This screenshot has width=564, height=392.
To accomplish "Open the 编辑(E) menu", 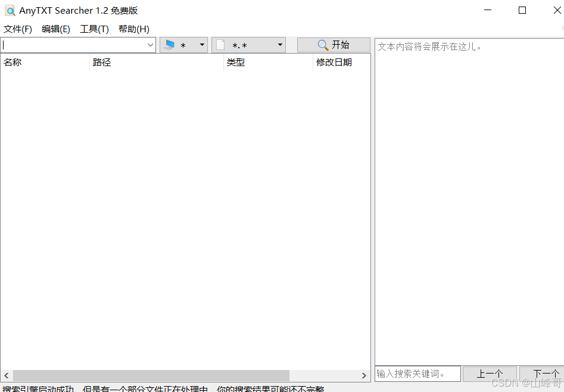I will click(x=56, y=29).
